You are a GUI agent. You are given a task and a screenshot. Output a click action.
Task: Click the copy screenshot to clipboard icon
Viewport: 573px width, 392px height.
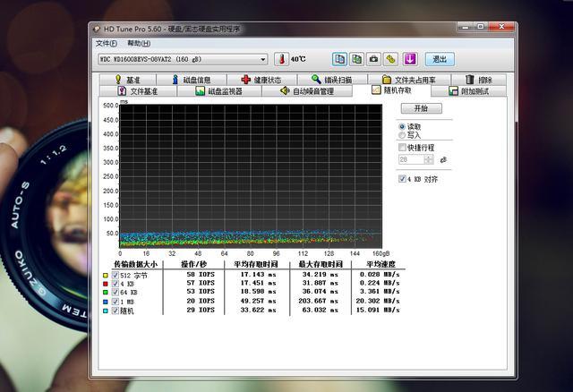356,59
